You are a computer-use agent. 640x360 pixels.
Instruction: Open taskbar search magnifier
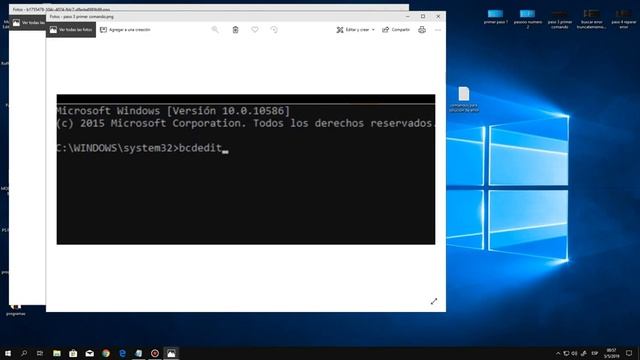24,353
